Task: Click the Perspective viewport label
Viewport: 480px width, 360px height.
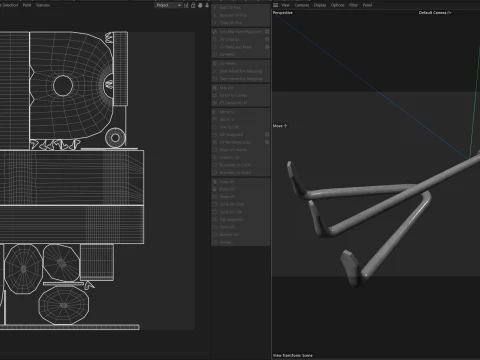Action: click(282, 13)
